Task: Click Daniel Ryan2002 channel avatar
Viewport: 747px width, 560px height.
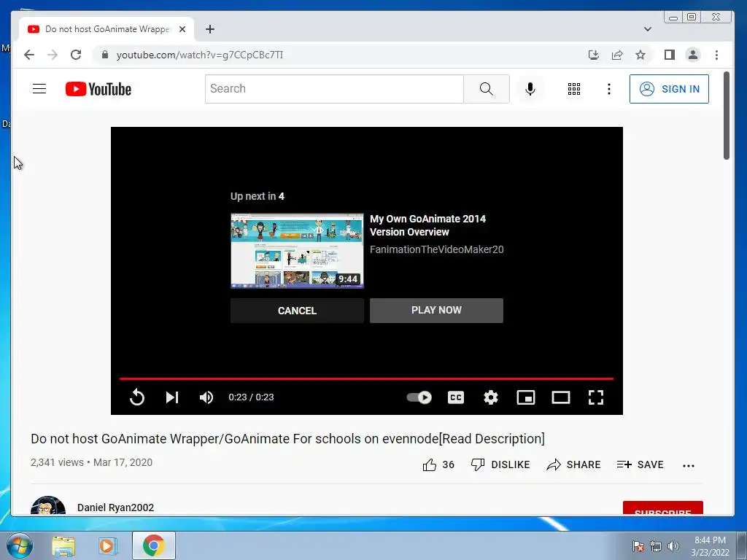Action: point(48,506)
